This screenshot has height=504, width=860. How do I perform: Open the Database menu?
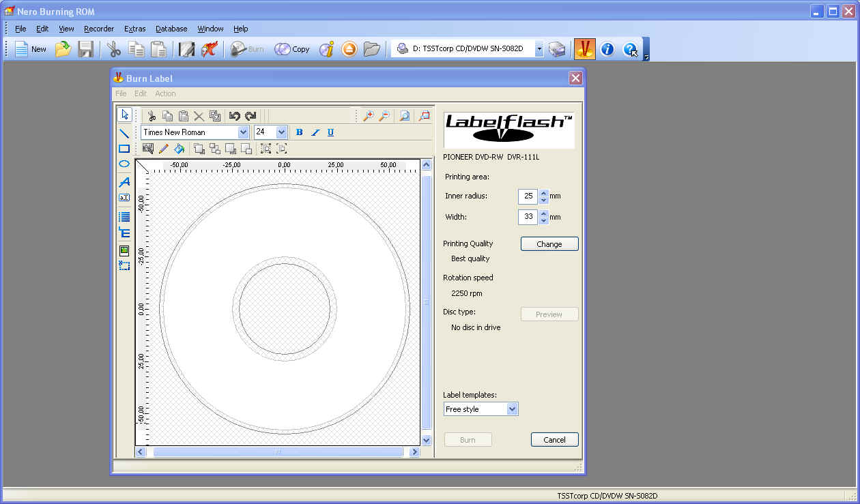coord(171,29)
